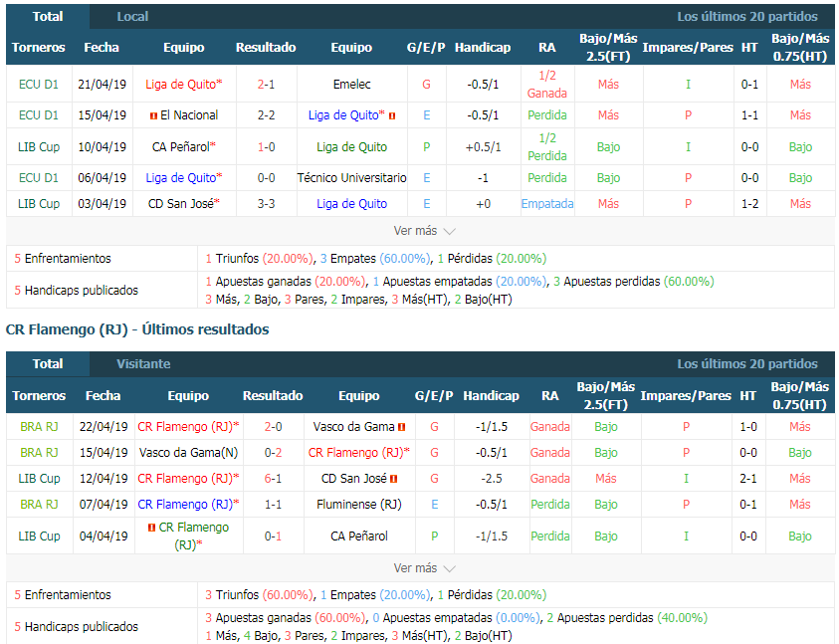Open the El Nacional team link
This screenshot has height=644, width=839.
189,115
